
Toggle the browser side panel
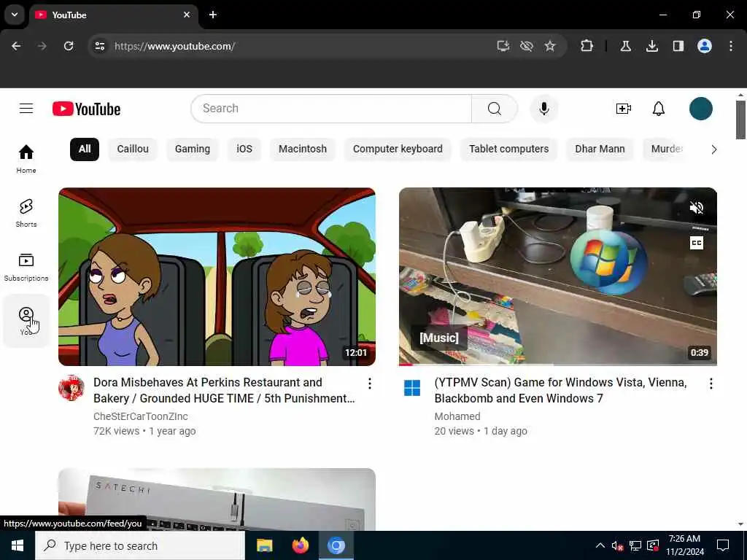pyautogui.click(x=678, y=46)
